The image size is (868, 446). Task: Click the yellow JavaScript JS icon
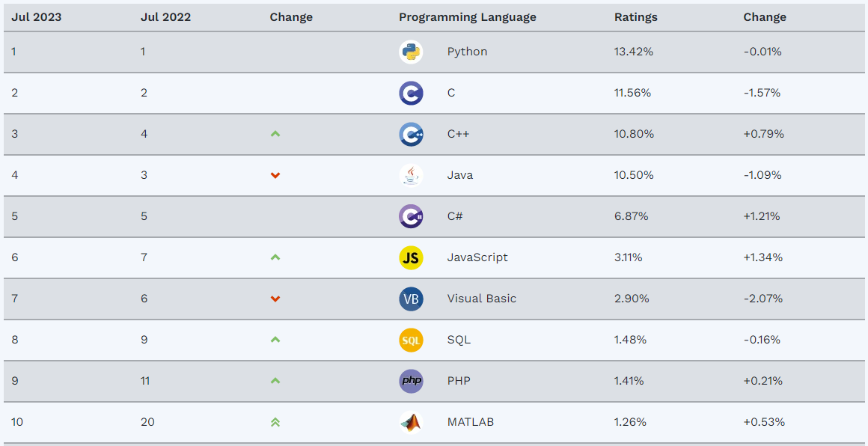coord(411,257)
